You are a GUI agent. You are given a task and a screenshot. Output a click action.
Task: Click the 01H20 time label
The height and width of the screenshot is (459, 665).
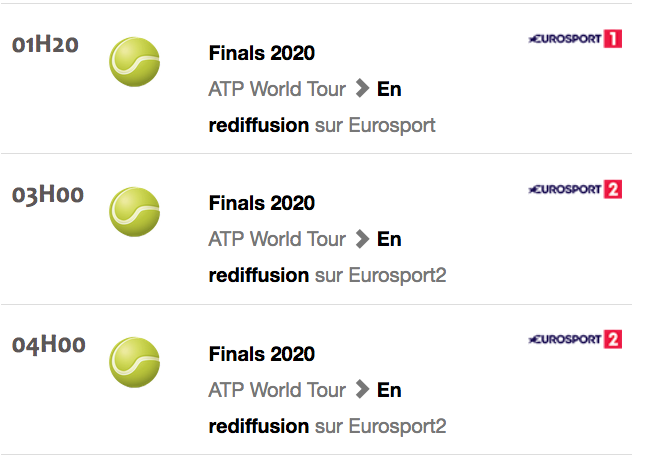point(45,45)
